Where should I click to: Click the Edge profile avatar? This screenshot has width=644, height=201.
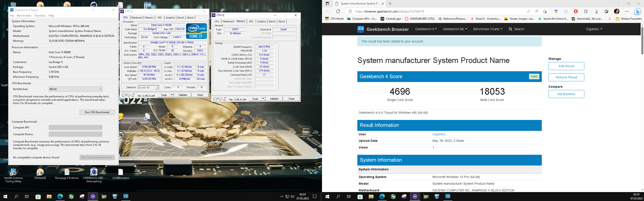(x=617, y=11)
